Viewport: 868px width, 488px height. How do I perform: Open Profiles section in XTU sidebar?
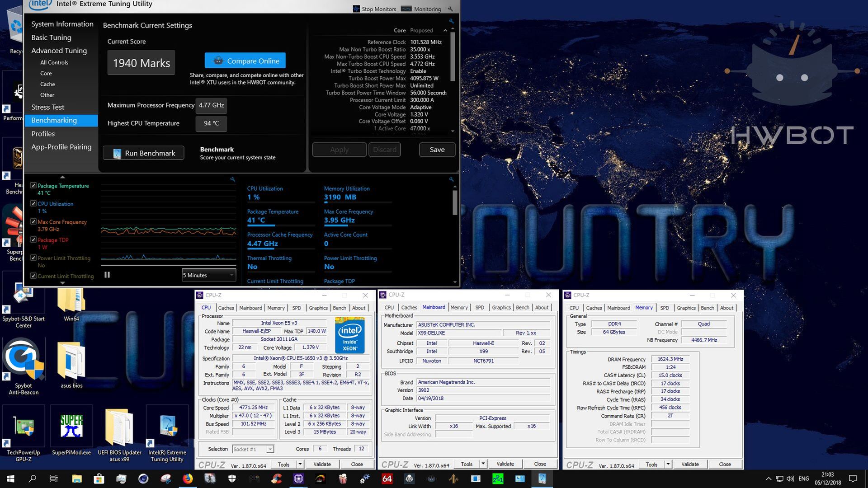click(43, 134)
